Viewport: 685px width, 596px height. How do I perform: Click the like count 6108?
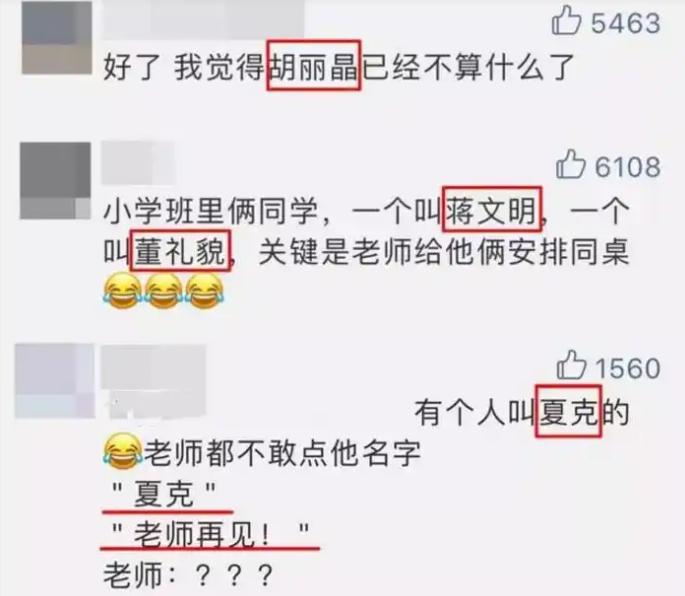pos(628,166)
